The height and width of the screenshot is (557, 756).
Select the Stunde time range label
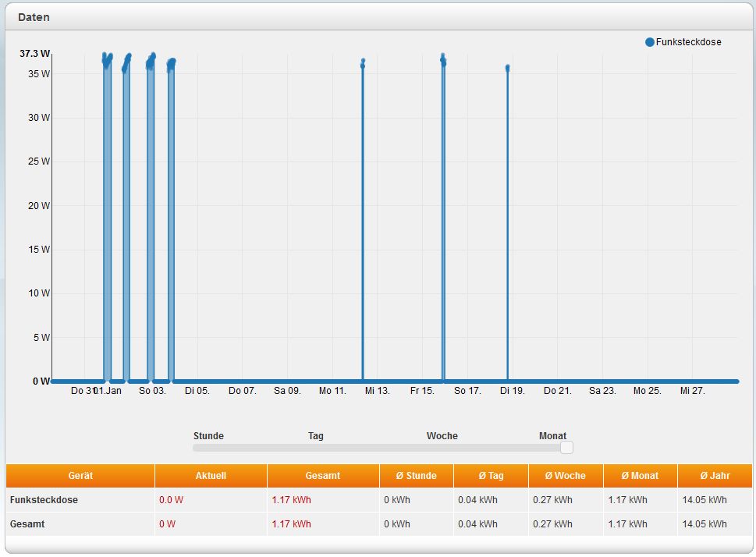208,436
